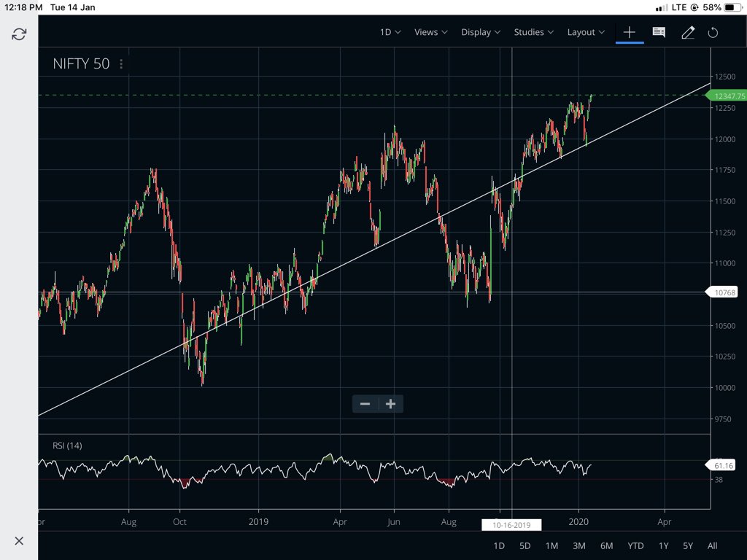Select the crosshair plus tool

pos(630,32)
